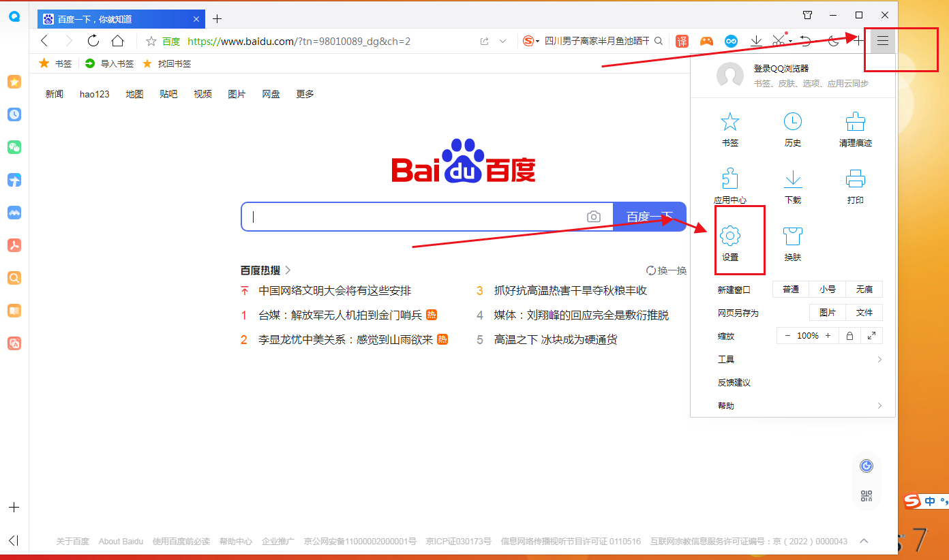
Task: Go back using the back arrow
Action: [x=45, y=41]
